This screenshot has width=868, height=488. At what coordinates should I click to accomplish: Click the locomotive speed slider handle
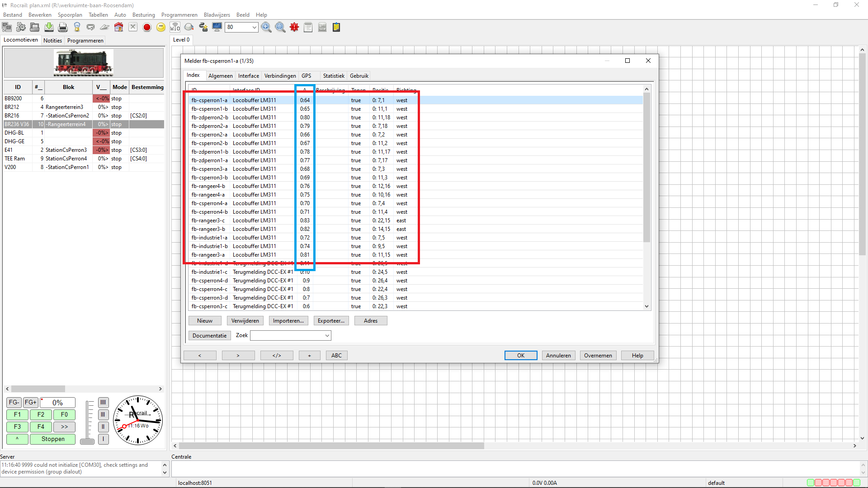87,441
